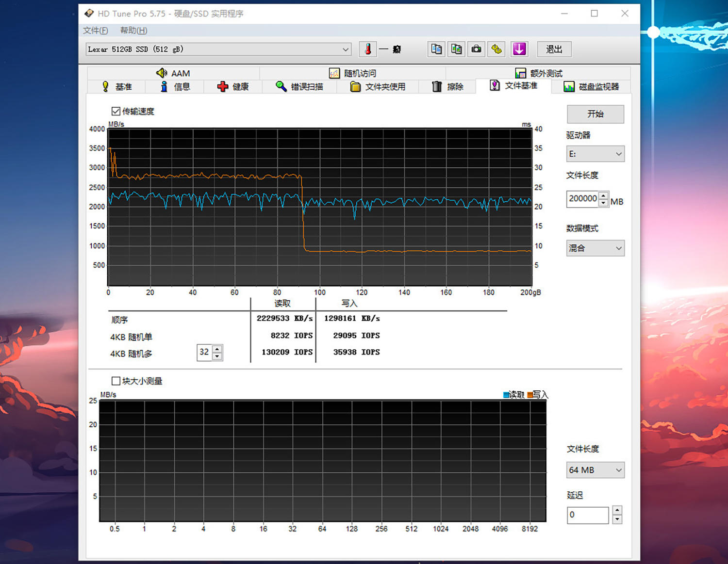Click the 200000 file length field
The height and width of the screenshot is (564, 728).
click(583, 199)
